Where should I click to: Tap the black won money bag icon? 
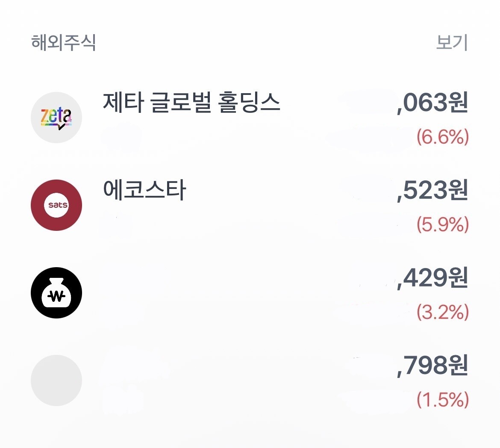coord(56,293)
